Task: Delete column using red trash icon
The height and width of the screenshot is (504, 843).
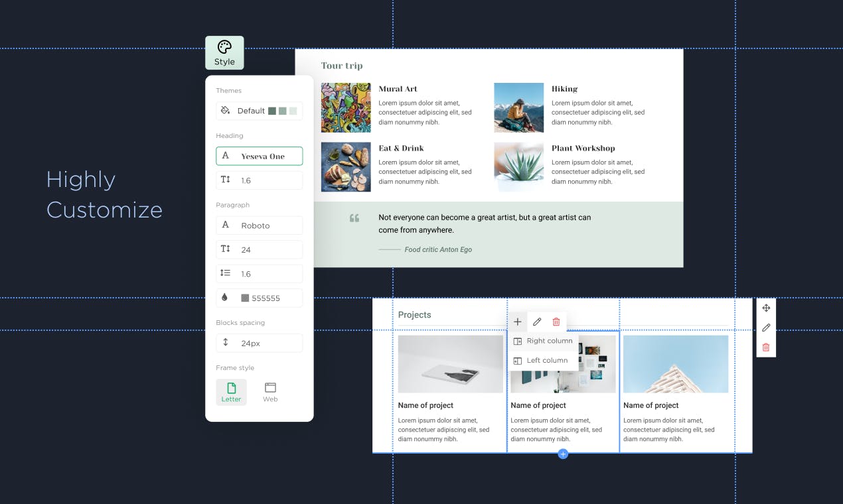Action: point(556,322)
